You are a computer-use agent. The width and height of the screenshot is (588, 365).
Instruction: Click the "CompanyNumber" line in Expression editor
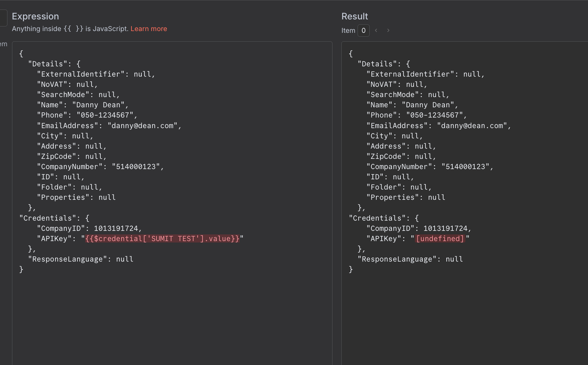click(100, 167)
